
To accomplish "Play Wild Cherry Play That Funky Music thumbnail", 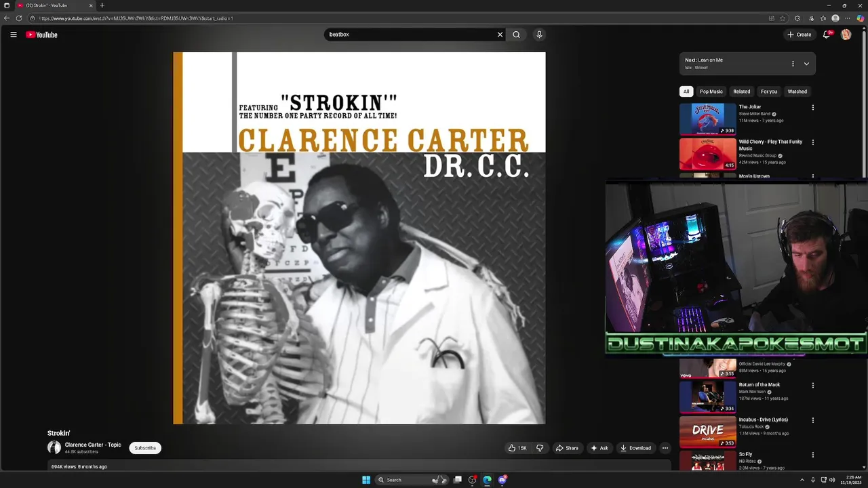I will (x=708, y=154).
